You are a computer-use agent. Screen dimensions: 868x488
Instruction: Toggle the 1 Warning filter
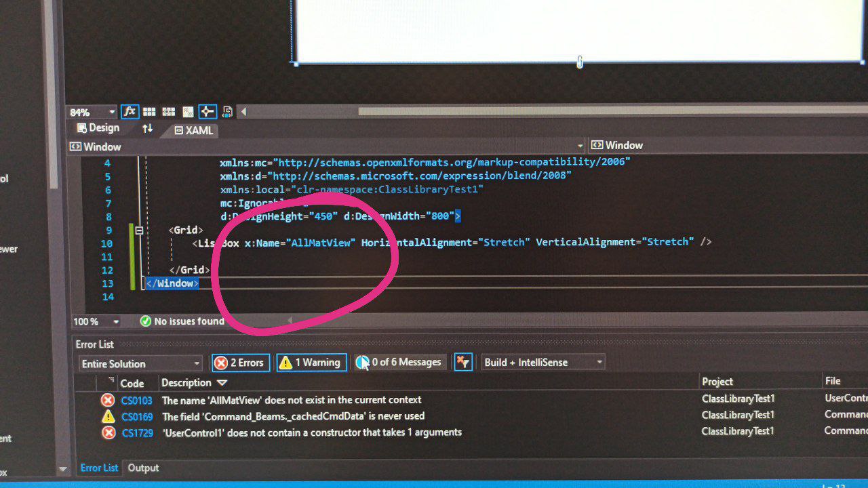tap(311, 363)
